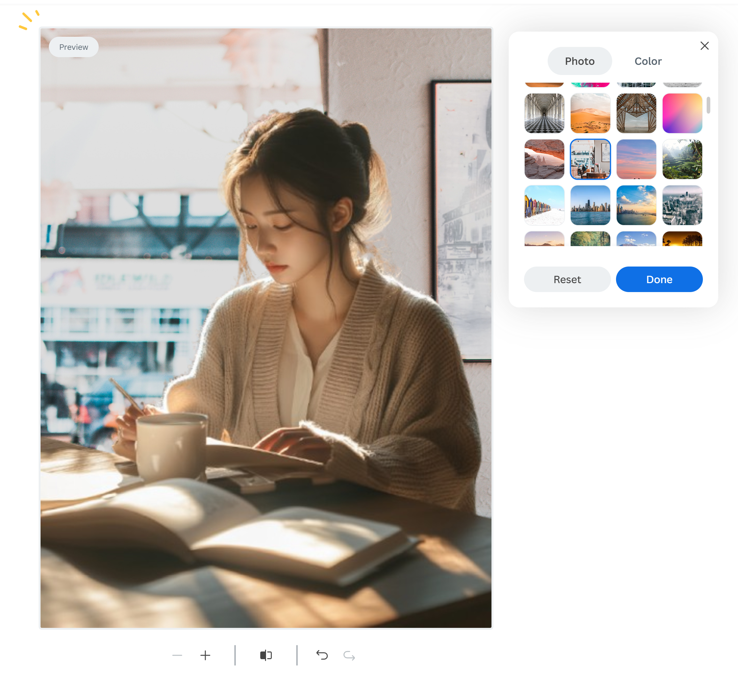Click the redo arrow icon
The height and width of the screenshot is (700, 738).
pyautogui.click(x=349, y=656)
